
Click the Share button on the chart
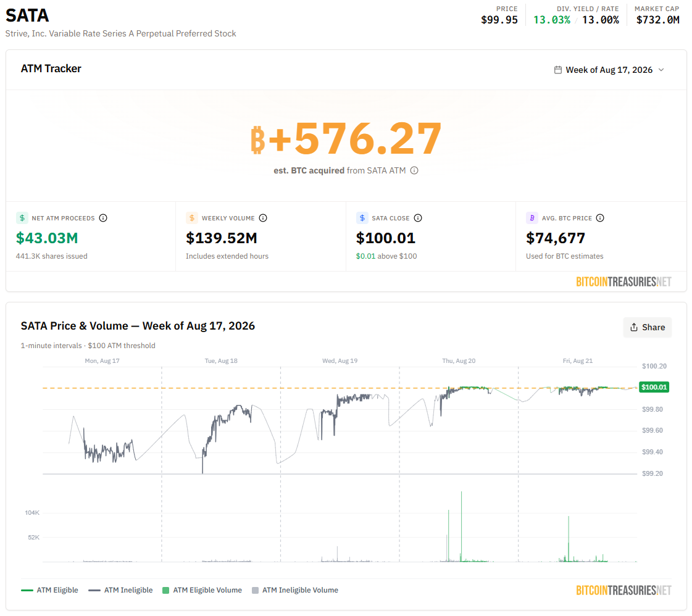point(648,327)
